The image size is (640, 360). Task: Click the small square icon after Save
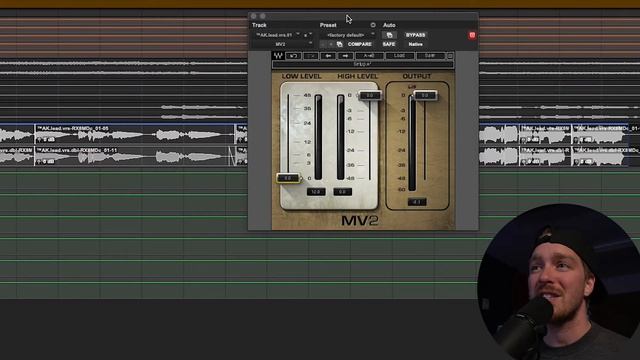tap(450, 56)
